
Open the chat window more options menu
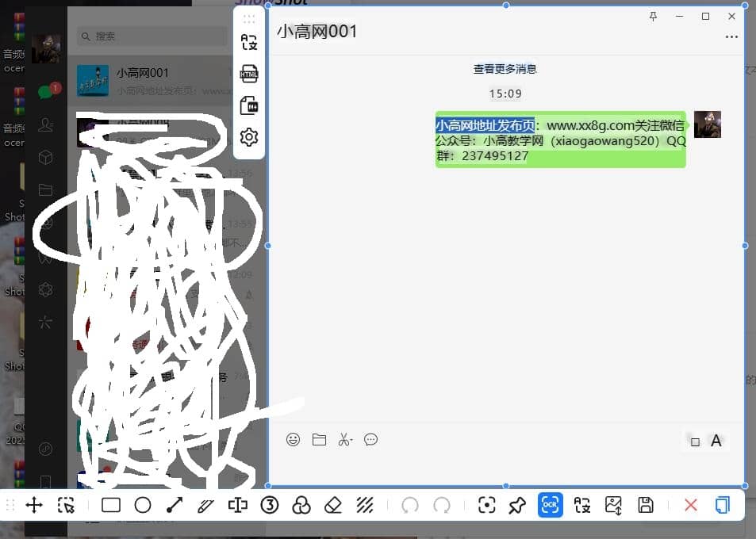click(x=731, y=37)
